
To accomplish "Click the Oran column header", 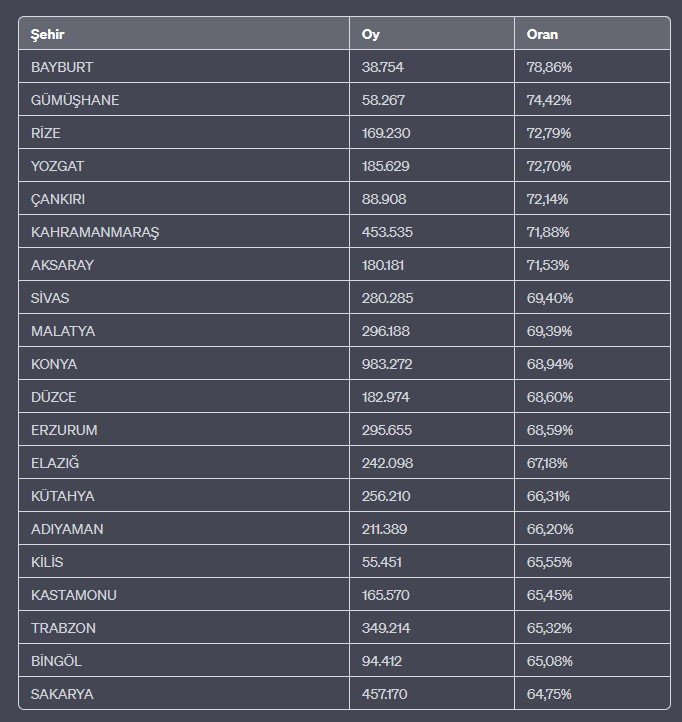I will pyautogui.click(x=542, y=34).
